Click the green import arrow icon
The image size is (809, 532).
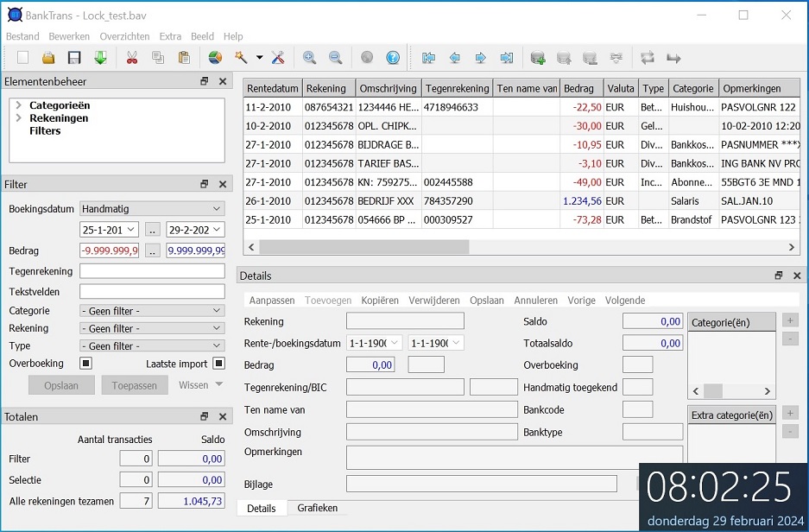coord(100,58)
